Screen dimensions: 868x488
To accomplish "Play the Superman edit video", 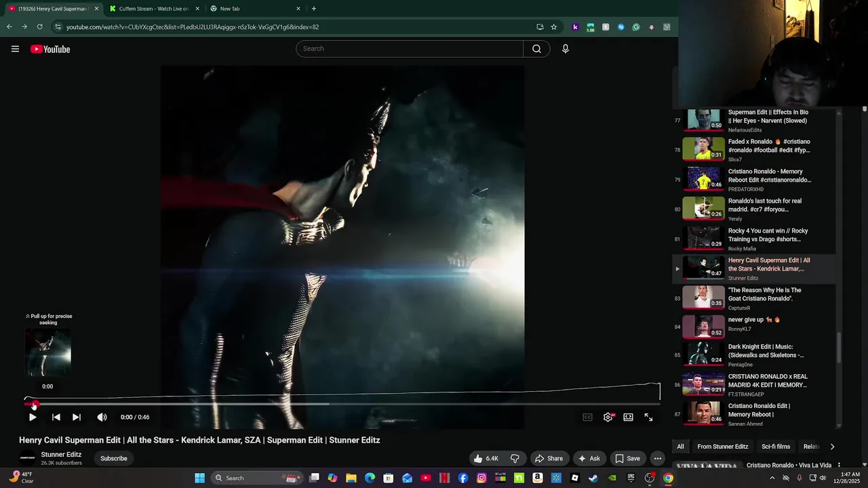I will [x=33, y=418].
